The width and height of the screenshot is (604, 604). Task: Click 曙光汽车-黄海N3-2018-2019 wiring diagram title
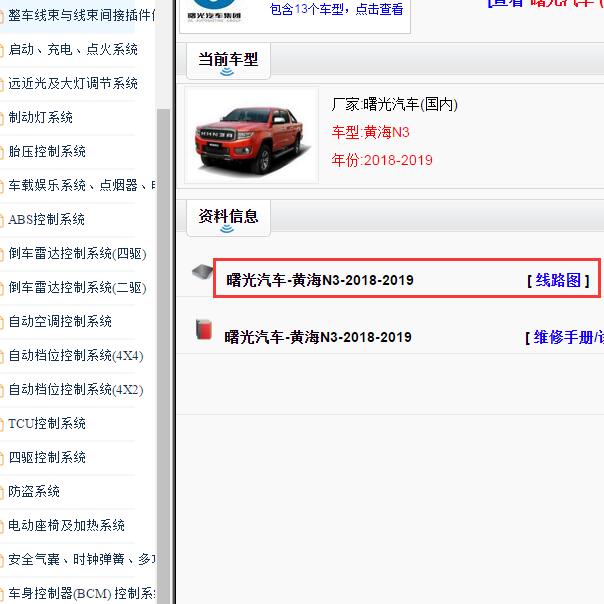coord(320,280)
